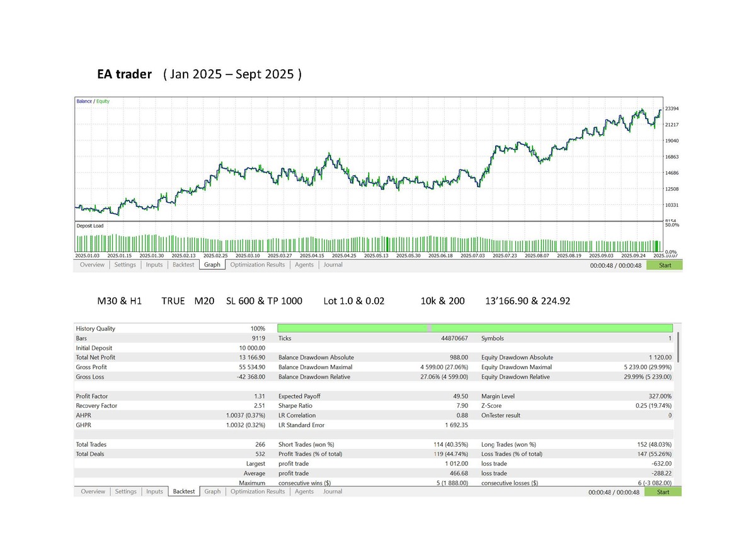
Task: Open Overview tab below the balance graph
Action: pos(92,265)
